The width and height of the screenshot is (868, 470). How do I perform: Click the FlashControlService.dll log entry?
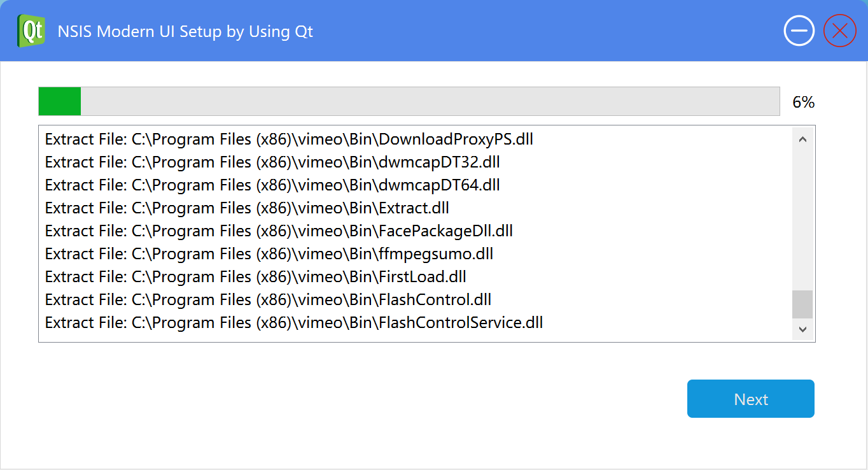point(294,322)
